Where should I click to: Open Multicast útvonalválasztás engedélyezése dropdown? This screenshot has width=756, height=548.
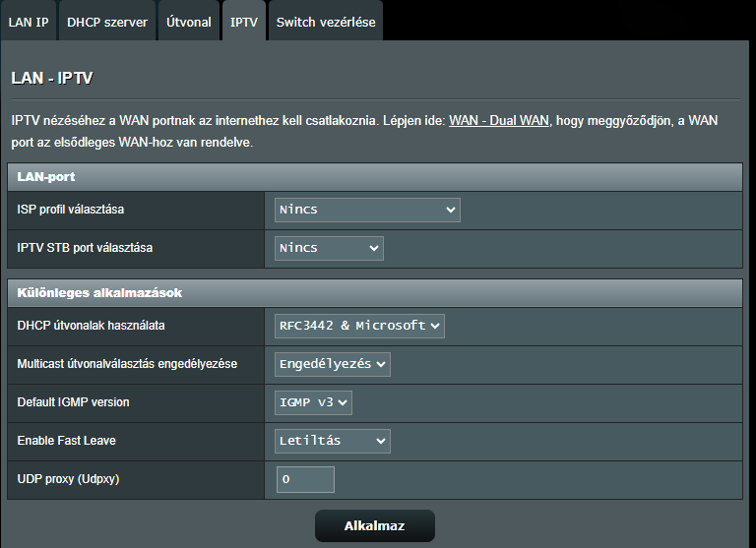click(x=332, y=364)
